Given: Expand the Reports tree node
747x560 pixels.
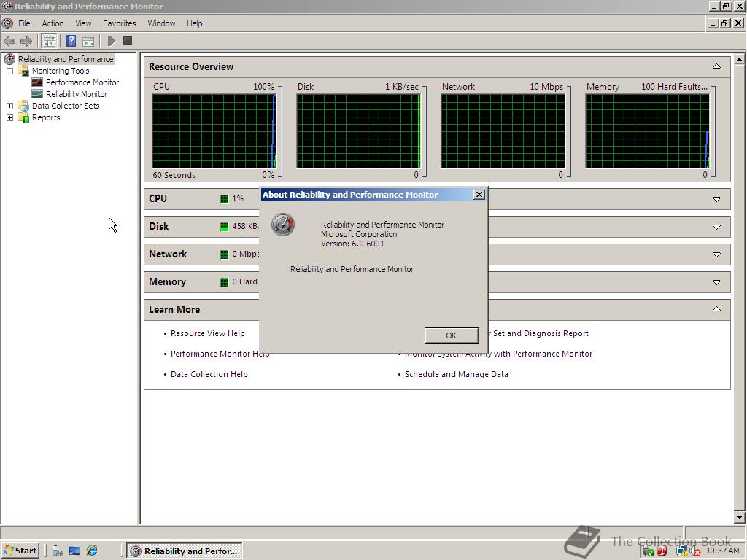Looking at the screenshot, I should click(x=9, y=117).
